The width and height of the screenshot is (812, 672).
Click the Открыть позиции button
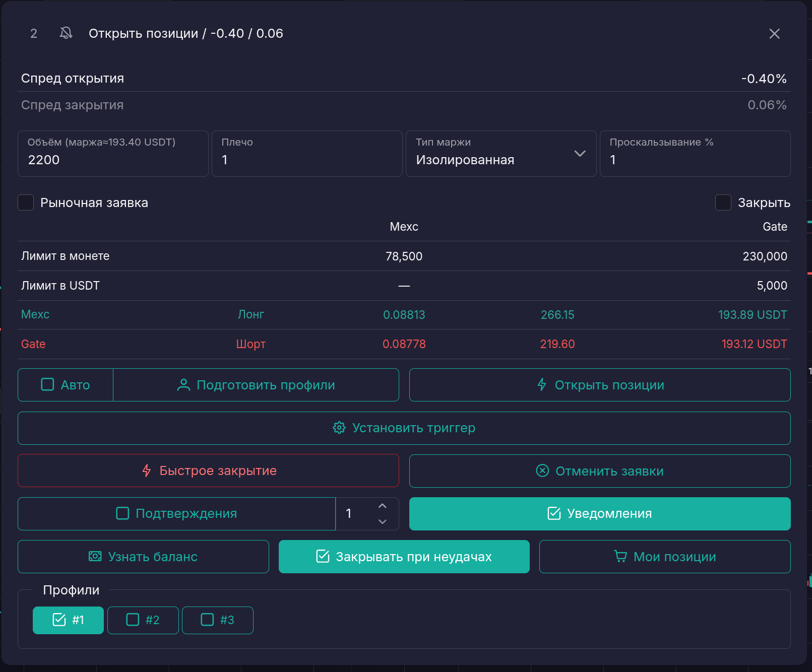600,385
